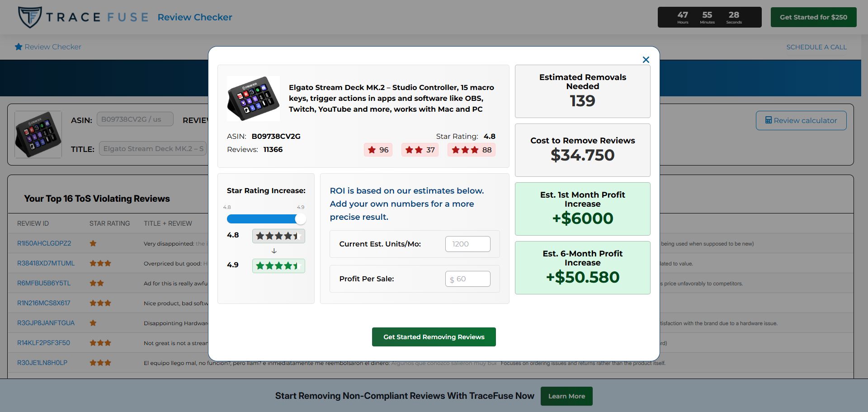Click the Estimated Removals Needed value 139
This screenshot has width=868, height=412.
click(x=582, y=101)
